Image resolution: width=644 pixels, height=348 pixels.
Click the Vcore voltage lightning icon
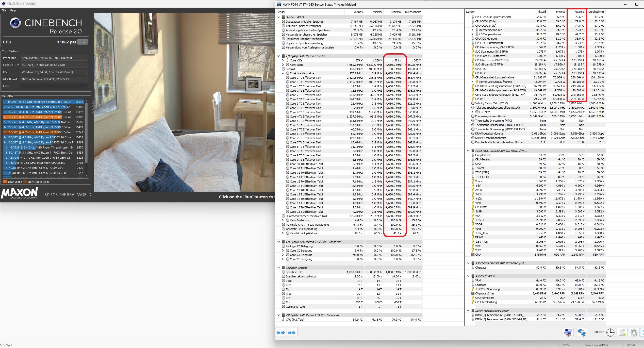tap(473, 181)
